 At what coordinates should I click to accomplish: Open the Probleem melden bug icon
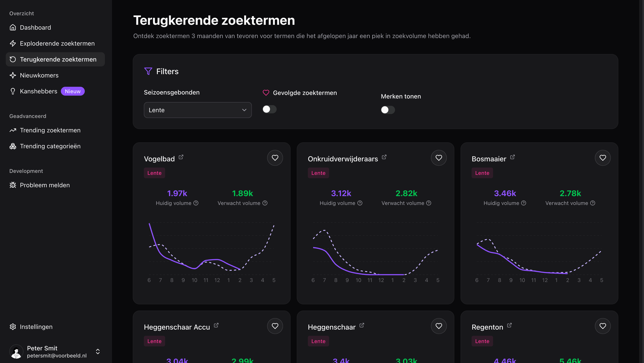tap(13, 185)
